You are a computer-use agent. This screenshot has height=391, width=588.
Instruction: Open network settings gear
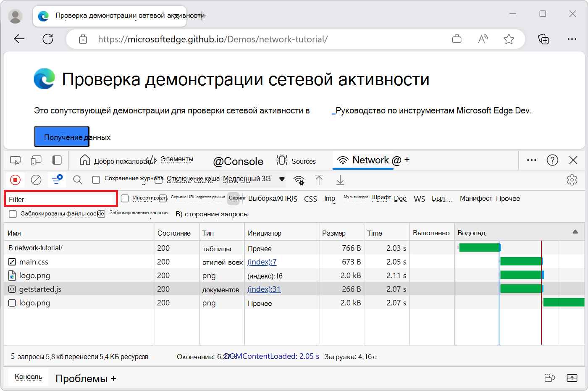coord(572,179)
